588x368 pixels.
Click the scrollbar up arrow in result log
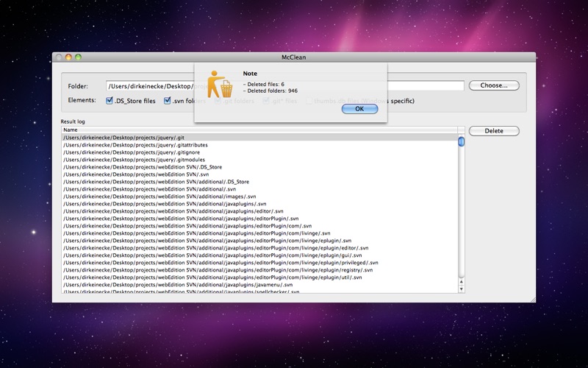click(x=462, y=282)
